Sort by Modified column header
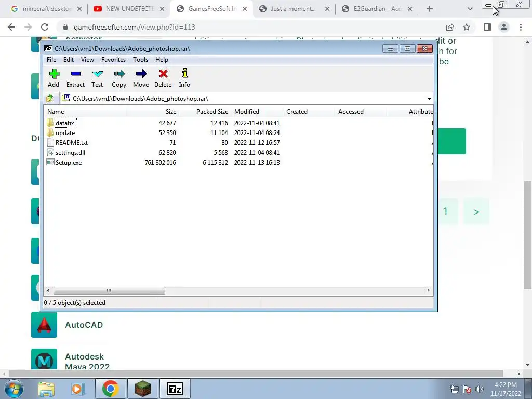Viewport: 532px width, 399px height. (x=257, y=112)
